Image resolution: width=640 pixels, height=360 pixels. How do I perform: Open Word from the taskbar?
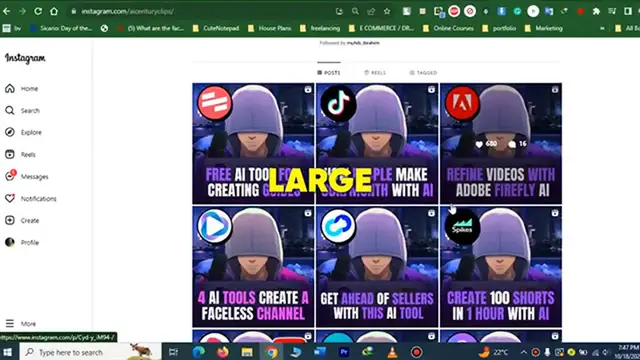(x=320, y=352)
